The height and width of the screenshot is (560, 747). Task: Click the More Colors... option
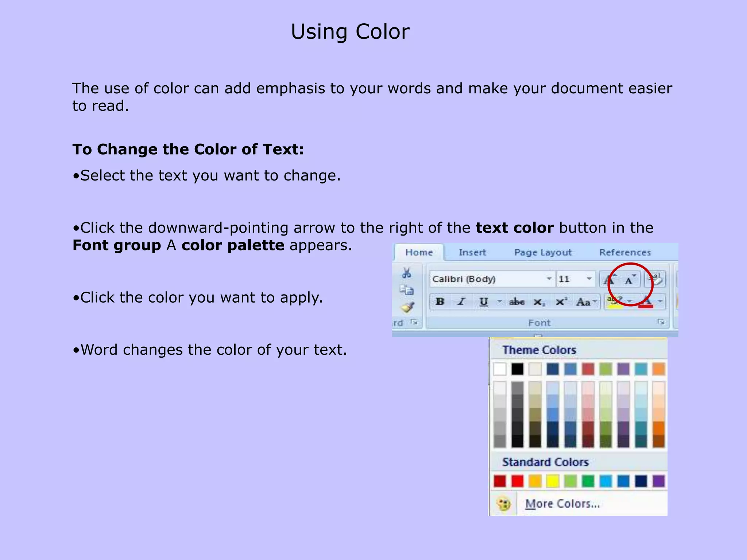point(562,504)
